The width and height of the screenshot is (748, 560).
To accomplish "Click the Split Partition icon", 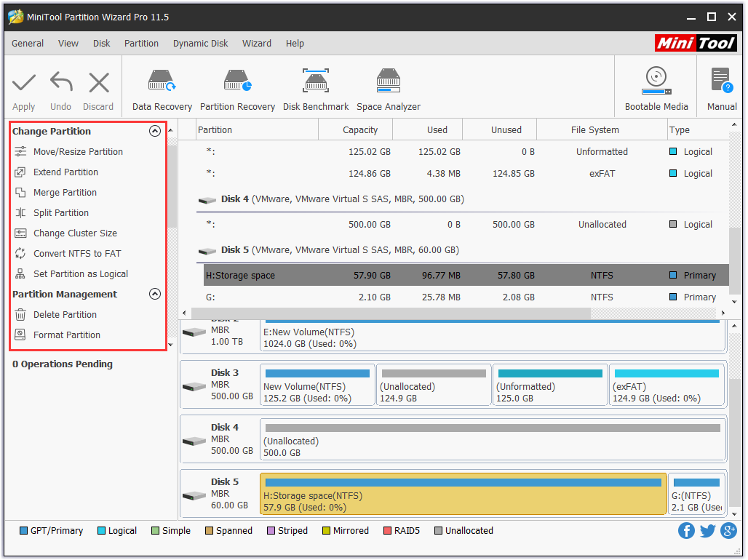I will [20, 213].
